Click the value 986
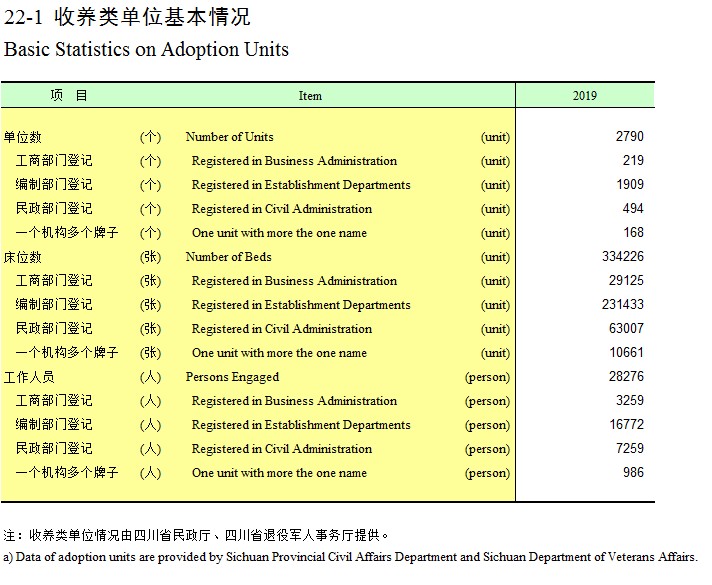Viewport: 712px width, 585px height. pos(633,473)
